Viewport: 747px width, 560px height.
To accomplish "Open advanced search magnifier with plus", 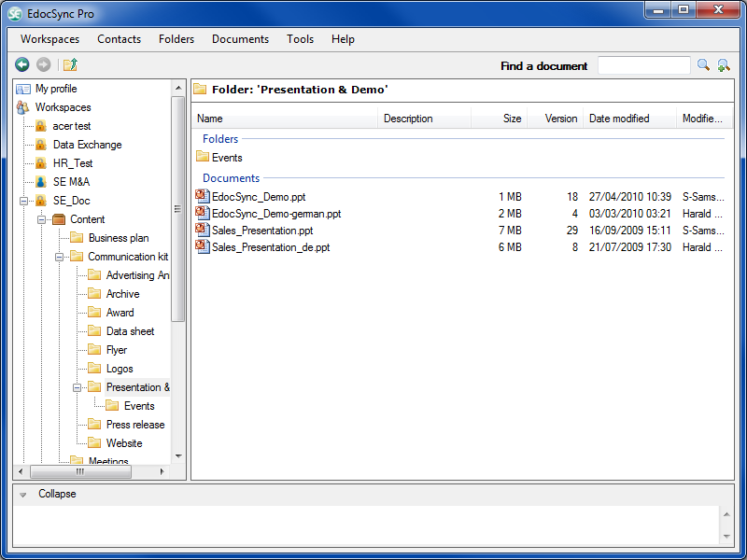I will pos(724,65).
